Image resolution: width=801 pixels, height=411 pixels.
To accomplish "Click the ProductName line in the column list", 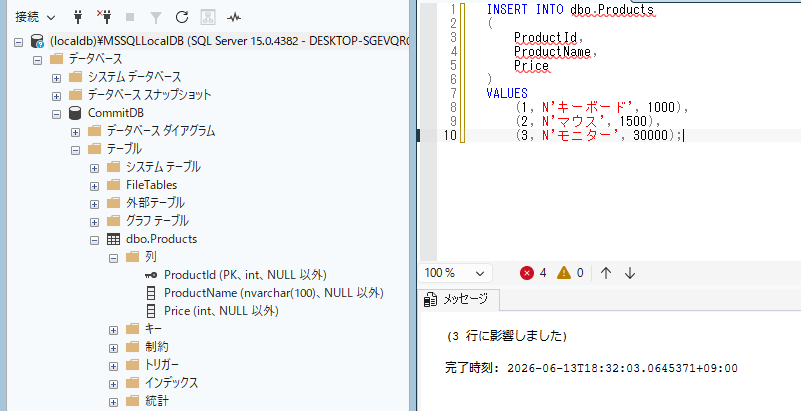I will 555,52.
